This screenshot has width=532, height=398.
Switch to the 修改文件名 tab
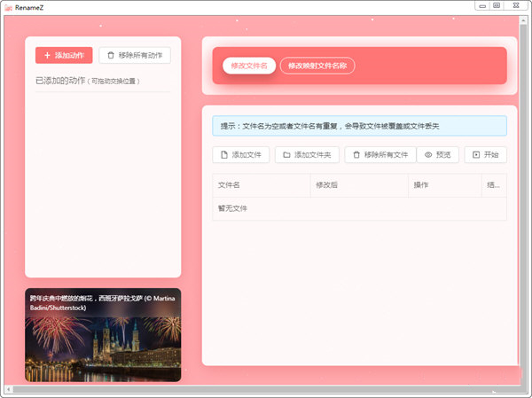click(248, 66)
